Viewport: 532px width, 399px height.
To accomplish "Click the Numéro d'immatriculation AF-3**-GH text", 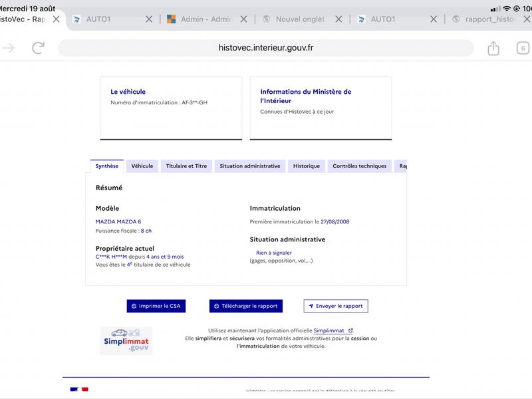I will coord(159,102).
